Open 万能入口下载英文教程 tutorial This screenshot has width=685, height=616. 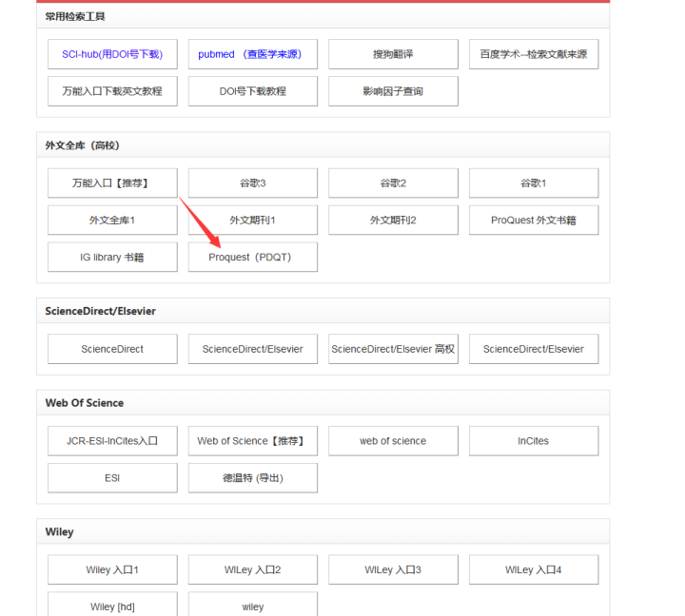coord(112,91)
